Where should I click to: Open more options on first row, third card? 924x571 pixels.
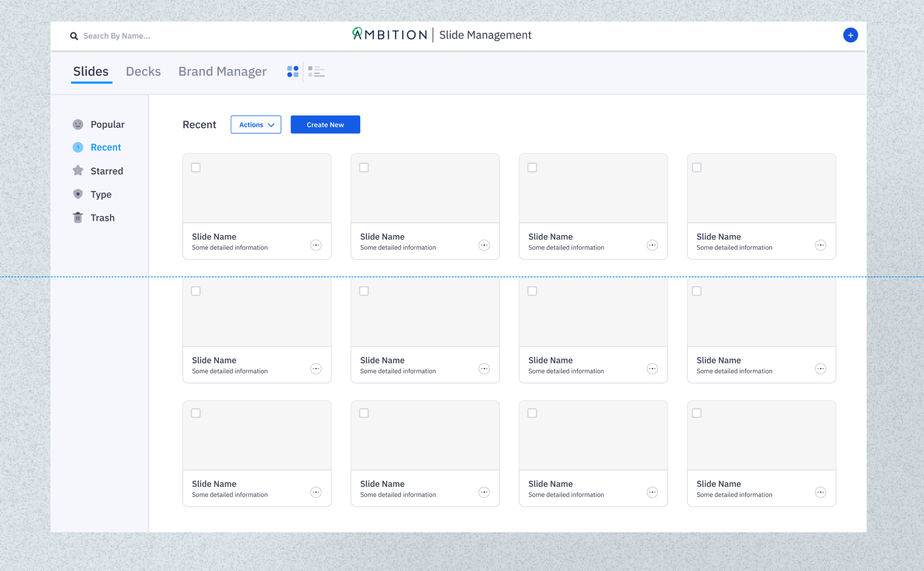click(652, 245)
